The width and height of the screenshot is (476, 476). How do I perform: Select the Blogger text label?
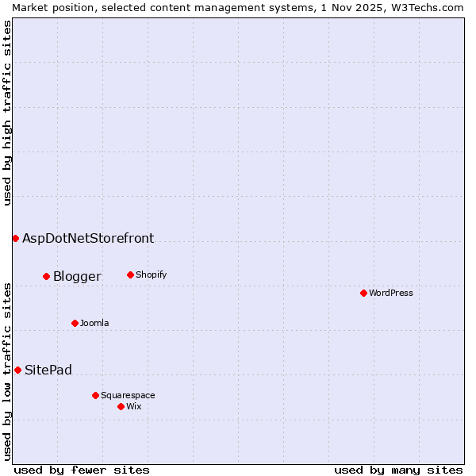click(x=77, y=276)
